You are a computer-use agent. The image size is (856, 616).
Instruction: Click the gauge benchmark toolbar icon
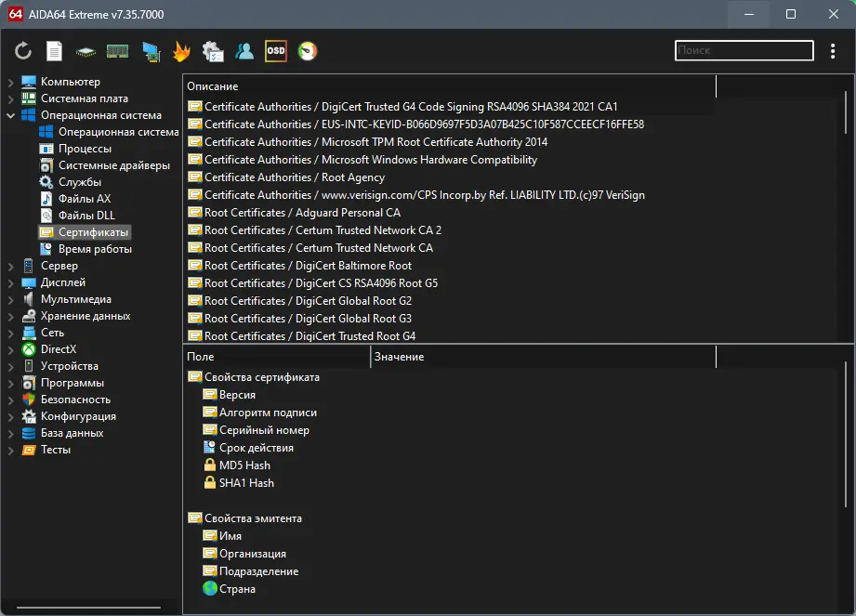coord(308,51)
